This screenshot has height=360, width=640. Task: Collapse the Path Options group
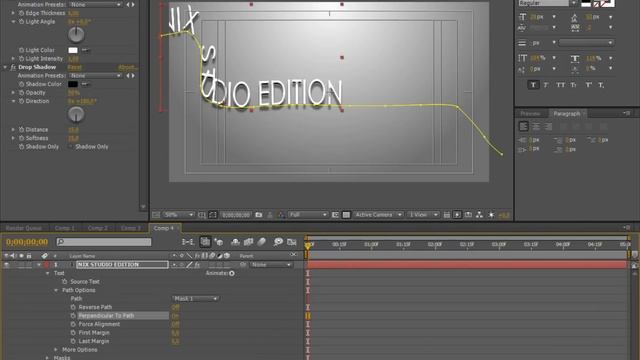pyautogui.click(x=56, y=290)
